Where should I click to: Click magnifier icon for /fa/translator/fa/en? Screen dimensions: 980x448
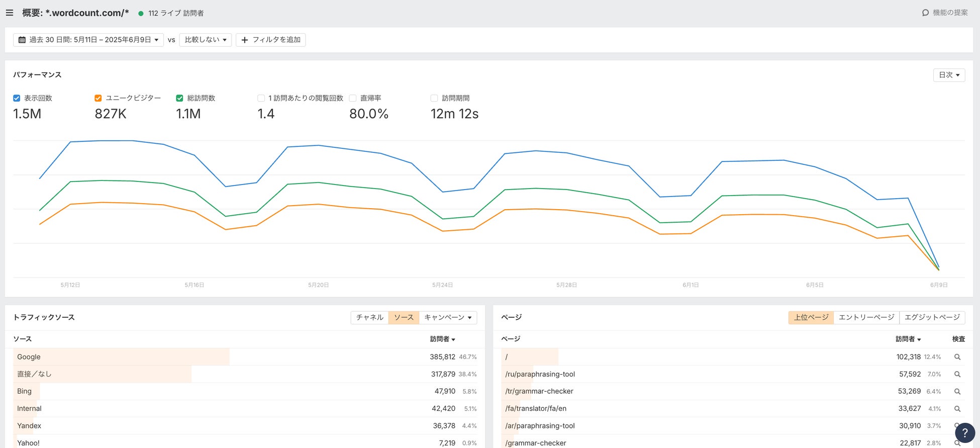tap(957, 409)
